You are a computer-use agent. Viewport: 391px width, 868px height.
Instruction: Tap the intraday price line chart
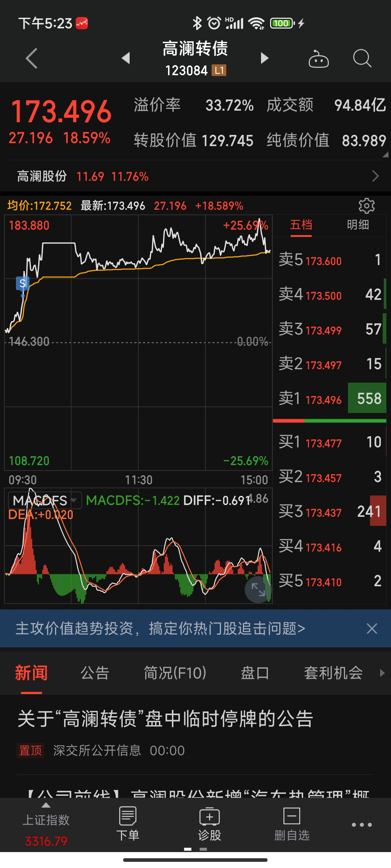tap(138, 342)
